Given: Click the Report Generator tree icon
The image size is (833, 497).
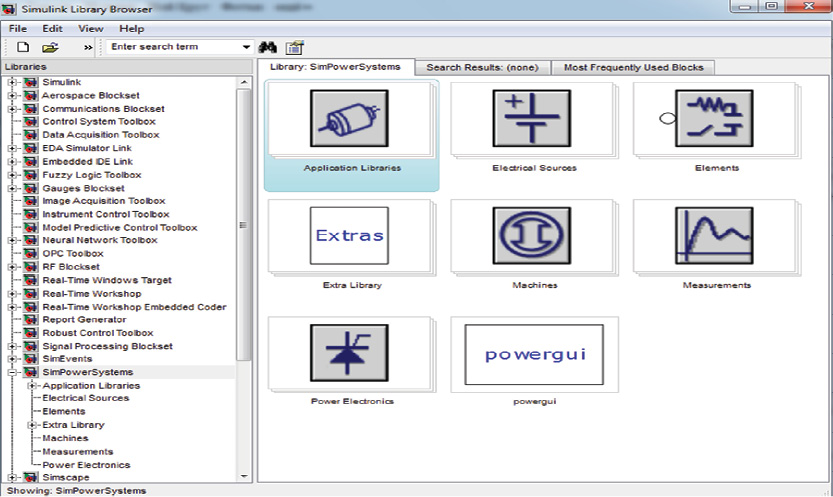Looking at the screenshot, I should [x=31, y=320].
